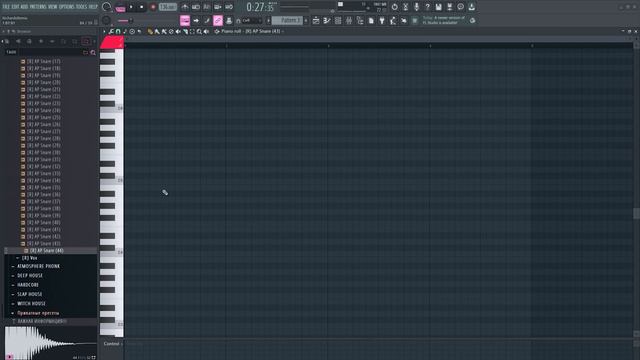This screenshot has width=640, height=360.
Task: Open the Playlist view icon right of Pattern selector
Action: point(316,20)
